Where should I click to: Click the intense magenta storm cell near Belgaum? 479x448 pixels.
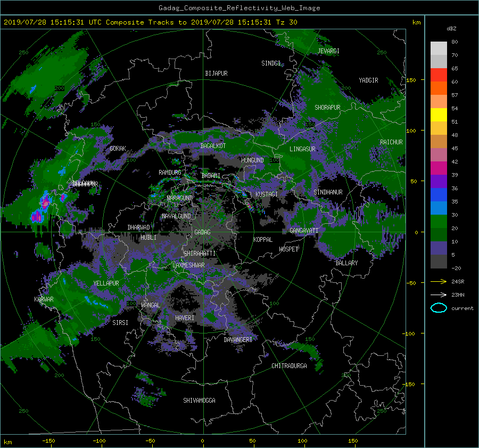point(46,202)
